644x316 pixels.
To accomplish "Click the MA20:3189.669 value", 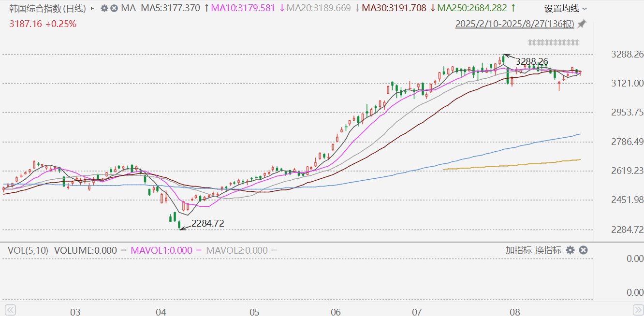I will (x=319, y=8).
